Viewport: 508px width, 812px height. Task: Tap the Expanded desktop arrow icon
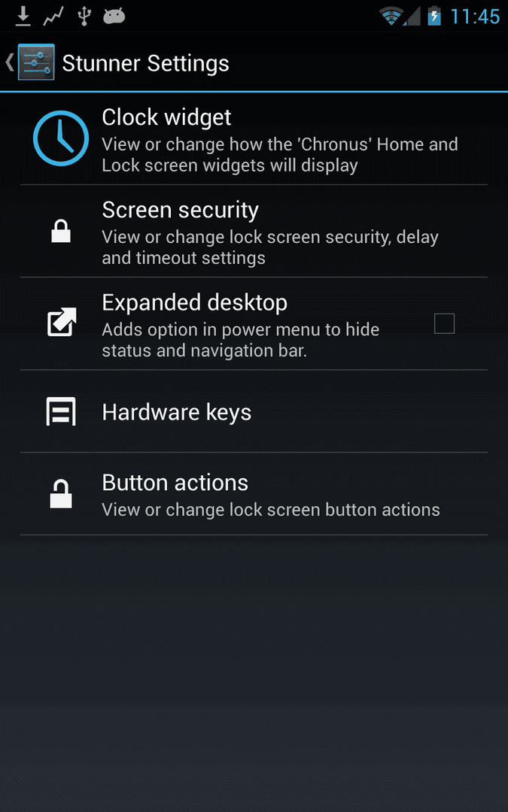[x=62, y=322]
